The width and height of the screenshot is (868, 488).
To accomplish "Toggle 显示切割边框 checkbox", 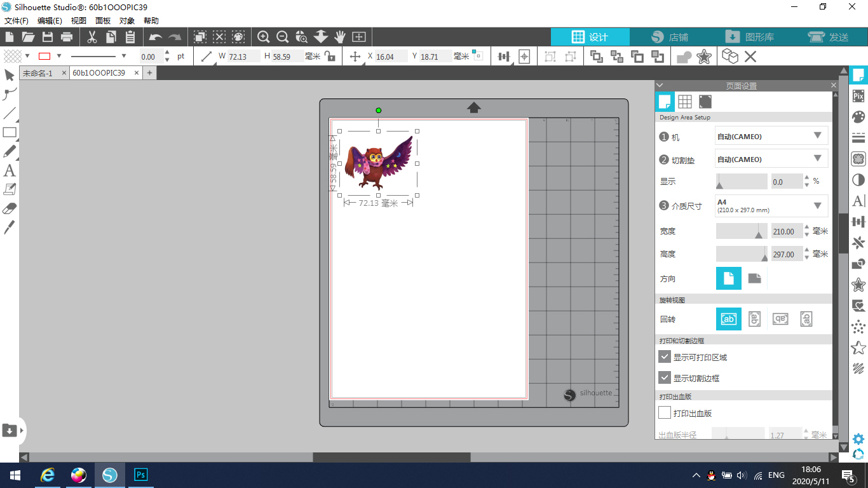I will 665,377.
